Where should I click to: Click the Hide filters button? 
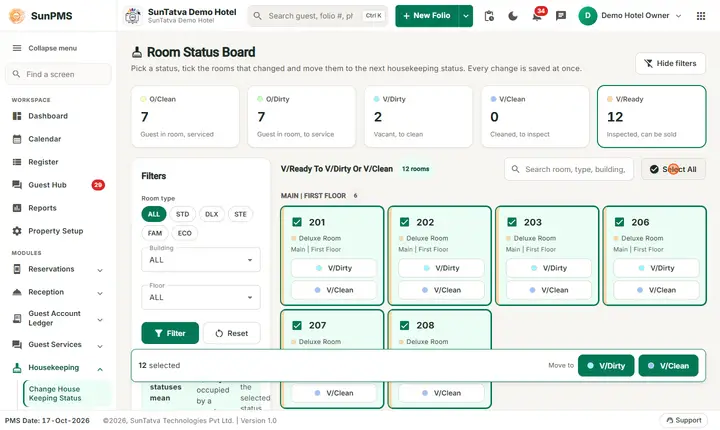click(x=670, y=63)
